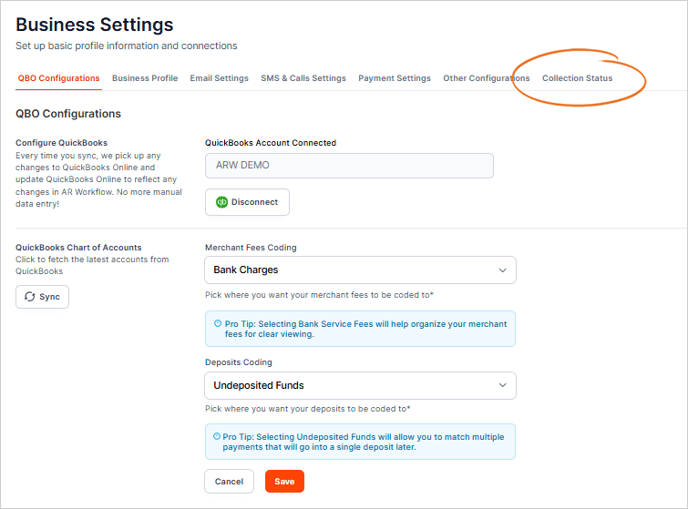The image size is (688, 509).
Task: Click the circular arrows sync icon
Action: [x=30, y=297]
